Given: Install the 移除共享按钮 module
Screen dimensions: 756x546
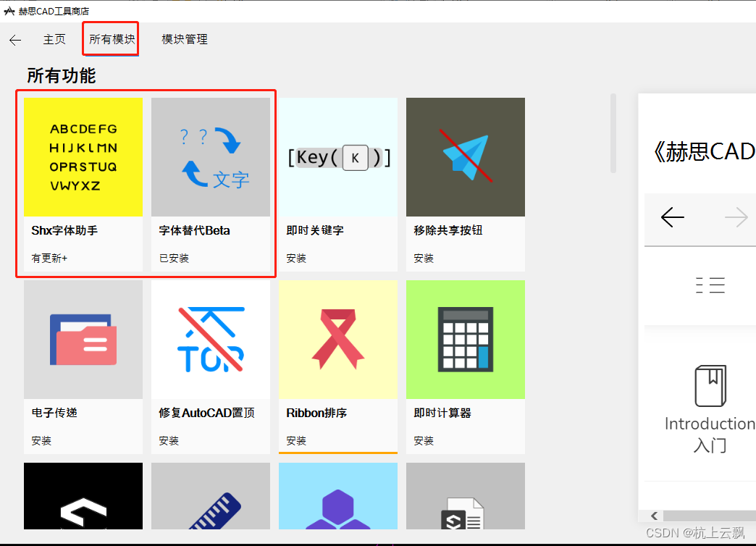Looking at the screenshot, I should pos(424,259).
